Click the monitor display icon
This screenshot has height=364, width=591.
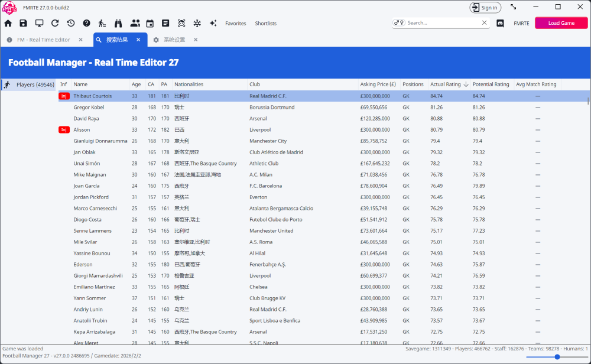pos(39,24)
